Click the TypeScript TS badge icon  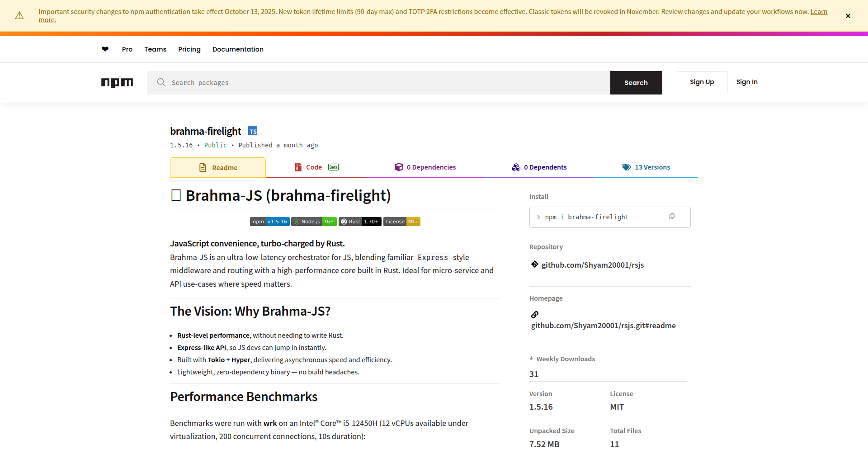pos(253,131)
